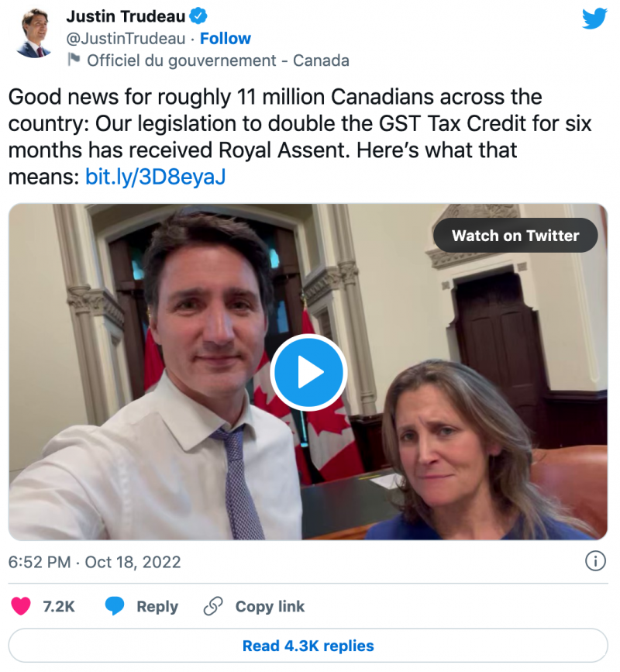Screen dimensions: 620x672
Task: Click Read 4.3K replies button
Action: coord(308,646)
